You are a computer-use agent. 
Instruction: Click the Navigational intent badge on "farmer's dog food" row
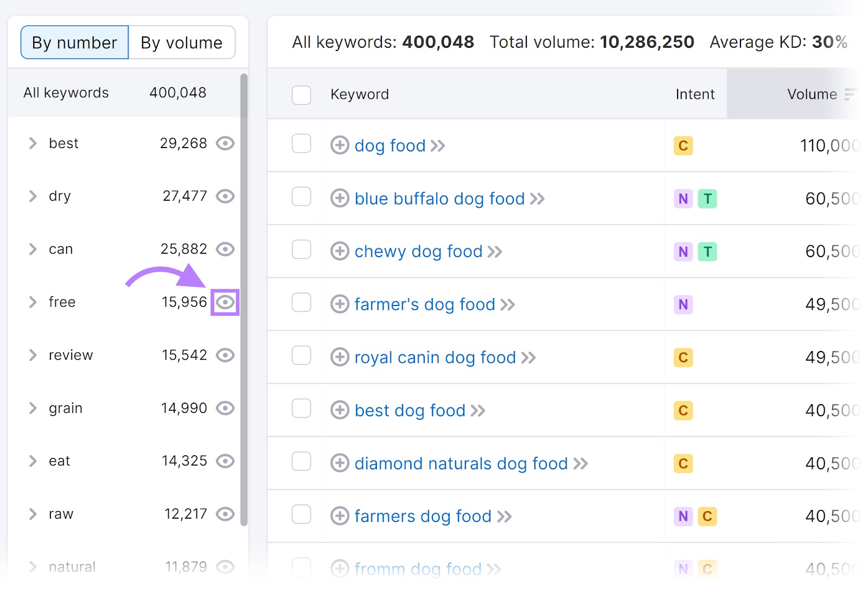[682, 304]
